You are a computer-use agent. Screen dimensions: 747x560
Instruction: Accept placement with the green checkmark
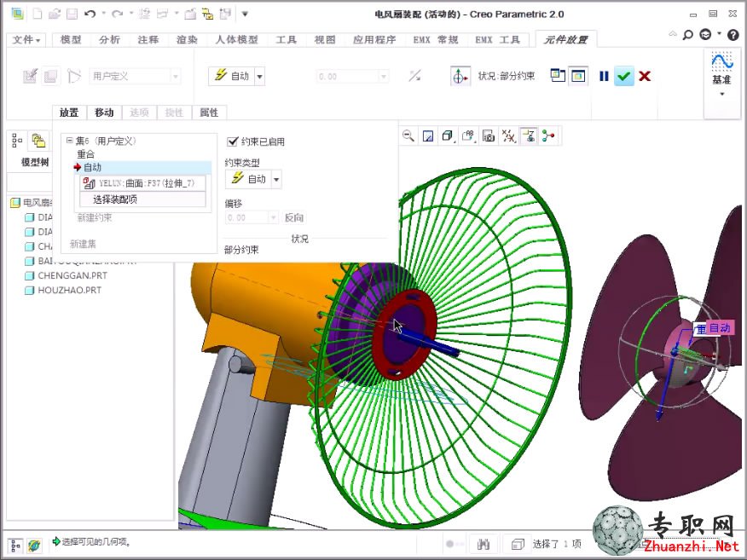pyautogui.click(x=623, y=76)
